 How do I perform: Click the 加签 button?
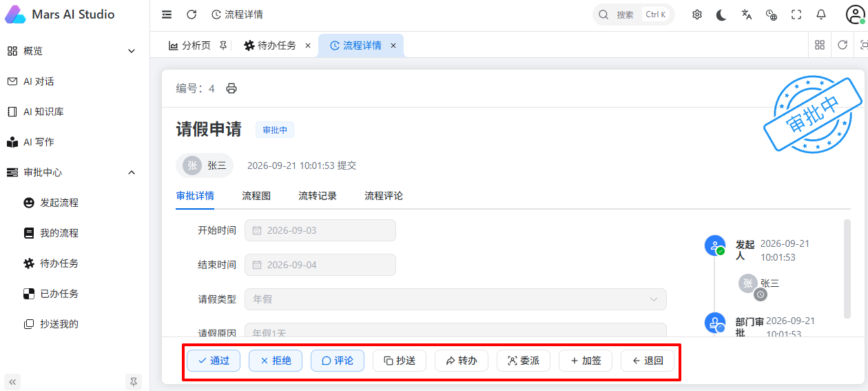click(x=586, y=361)
